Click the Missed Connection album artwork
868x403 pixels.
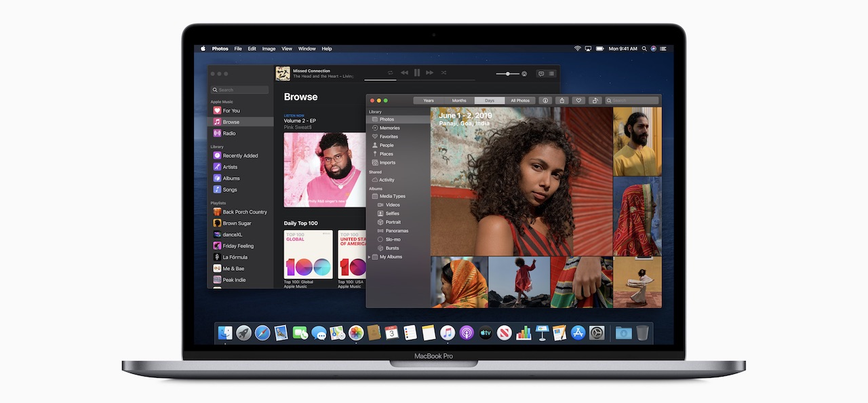tap(283, 73)
